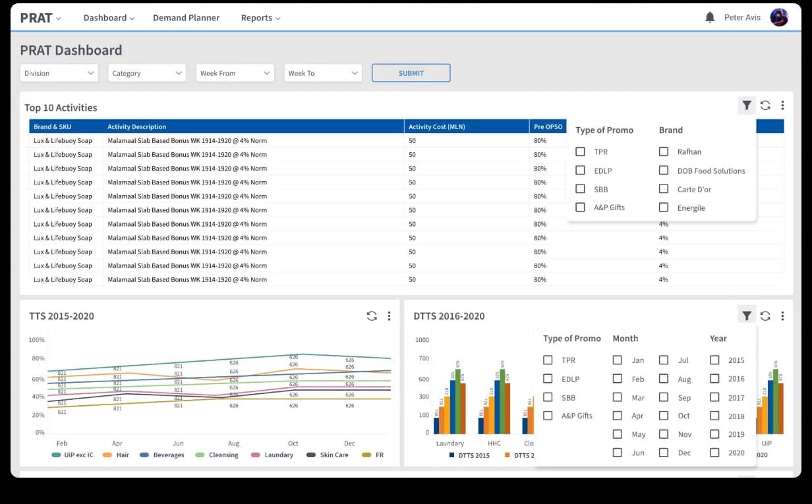
Task: Select the Mar month checkbox
Action: point(618,397)
